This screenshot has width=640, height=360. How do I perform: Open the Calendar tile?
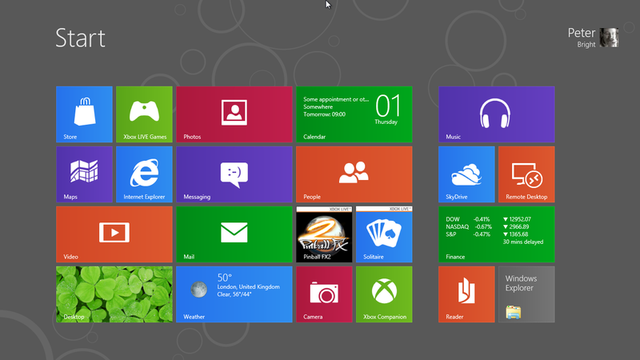click(x=354, y=114)
